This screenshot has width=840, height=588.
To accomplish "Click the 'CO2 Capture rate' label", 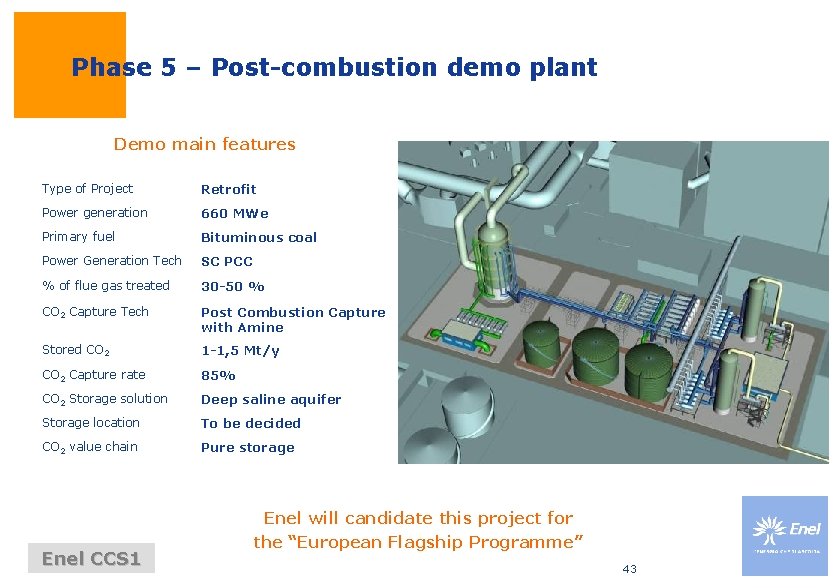I will tap(94, 375).
